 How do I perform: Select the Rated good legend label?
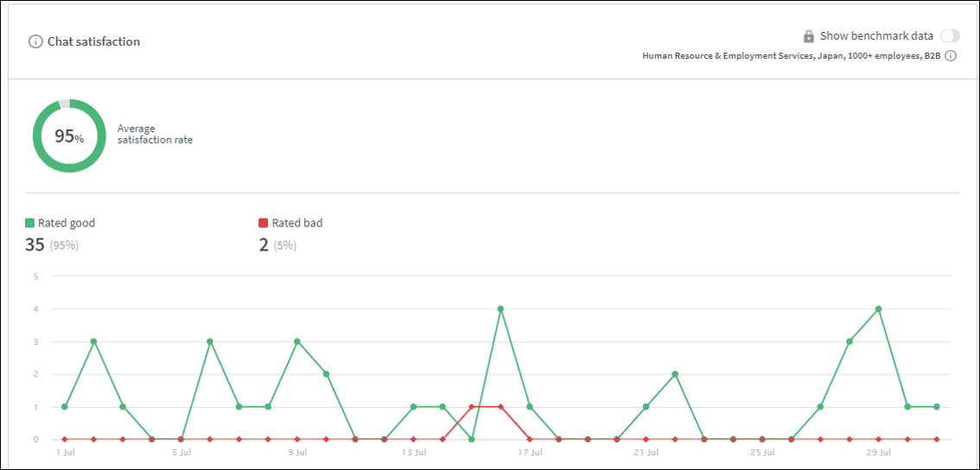[x=67, y=223]
